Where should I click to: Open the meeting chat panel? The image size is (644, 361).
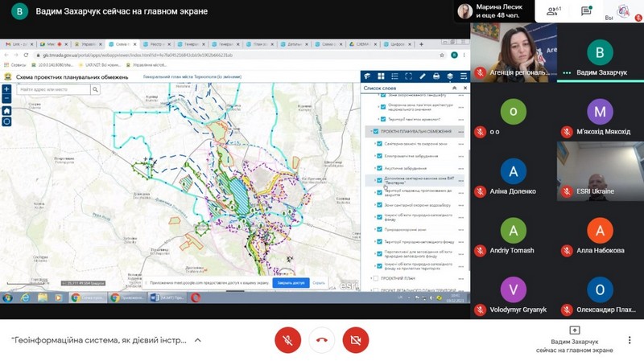pos(586,11)
